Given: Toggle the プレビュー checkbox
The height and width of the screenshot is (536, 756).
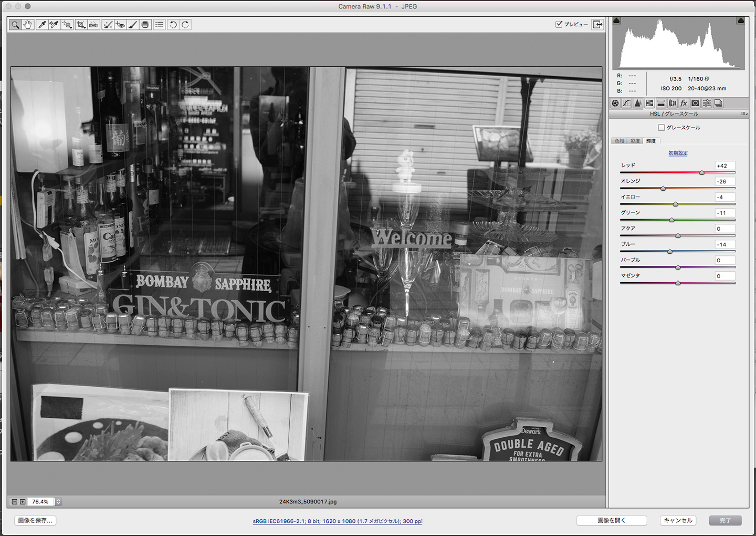Looking at the screenshot, I should pos(559,24).
